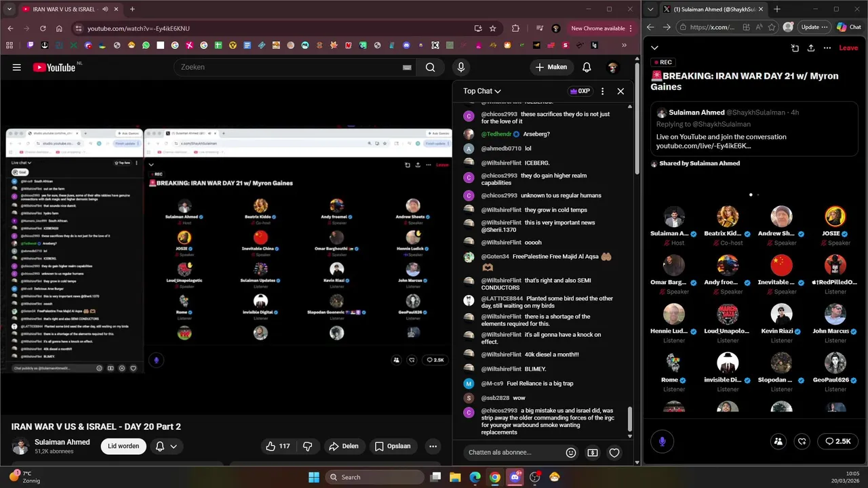Image resolution: width=868 pixels, height=488 pixels.
Task: Bookmark this page with Chrome star icon
Action: coord(493,28)
